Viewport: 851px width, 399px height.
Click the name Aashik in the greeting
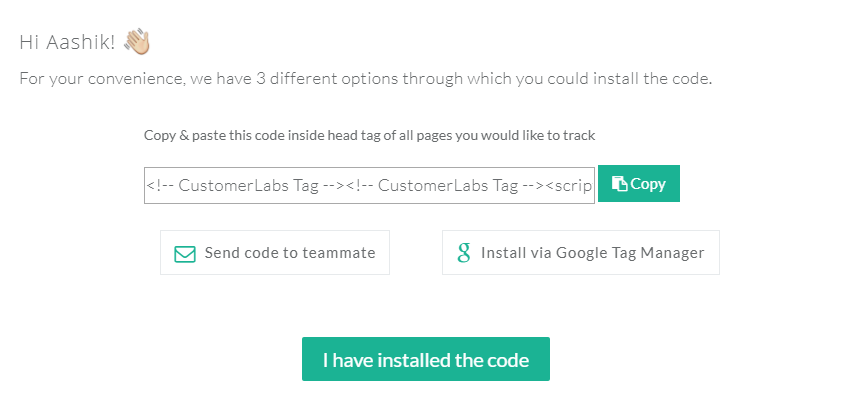pos(80,42)
